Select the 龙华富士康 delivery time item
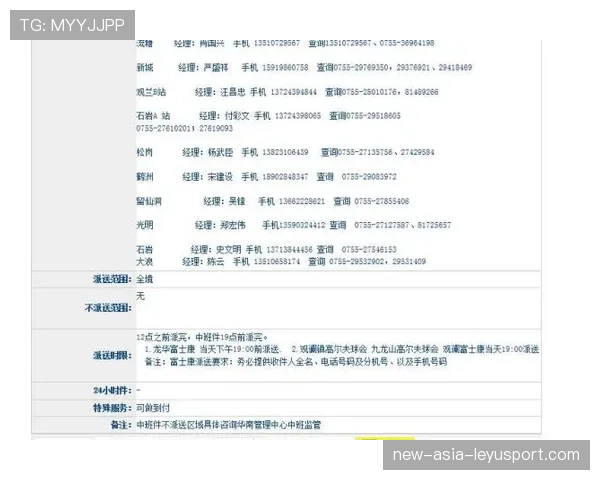This screenshot has height=480, width=600. click(x=213, y=349)
